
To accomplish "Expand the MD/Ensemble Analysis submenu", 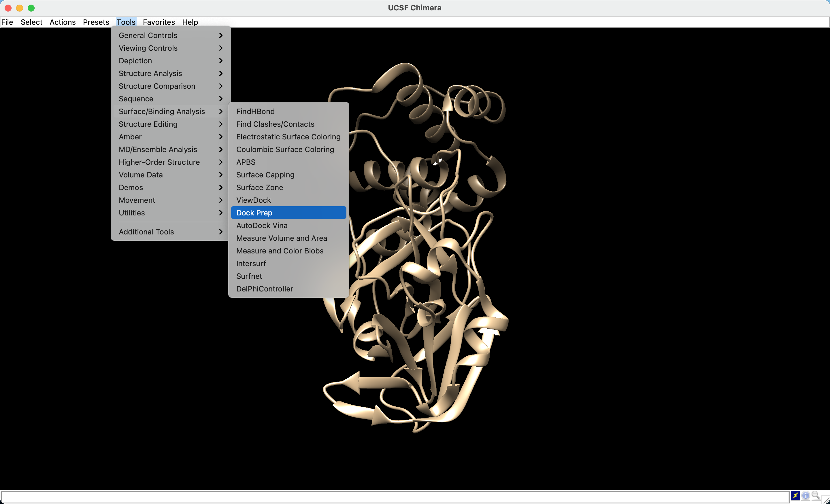I will 171,149.
